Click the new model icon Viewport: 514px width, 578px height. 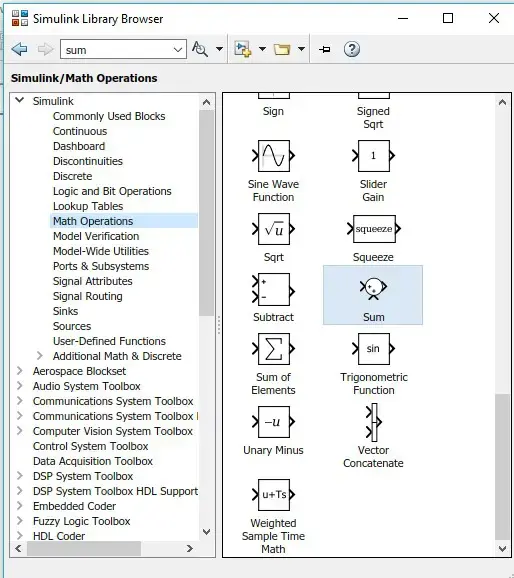coord(243,49)
